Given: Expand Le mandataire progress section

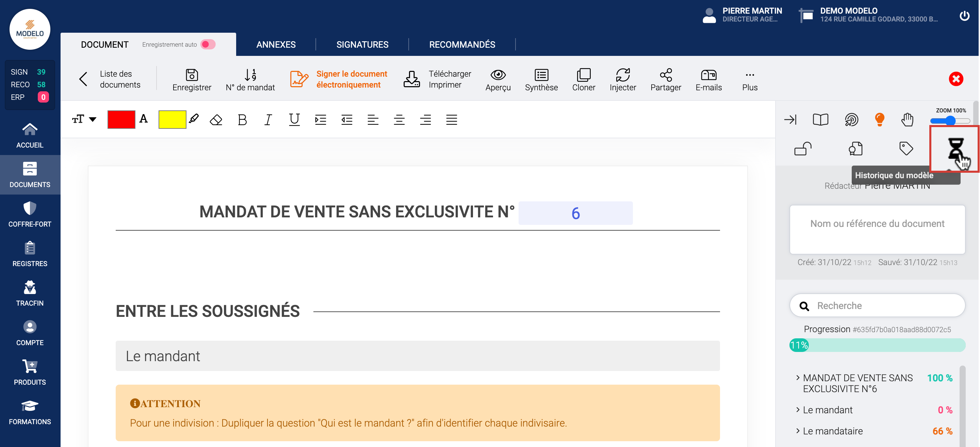Looking at the screenshot, I should [832, 431].
